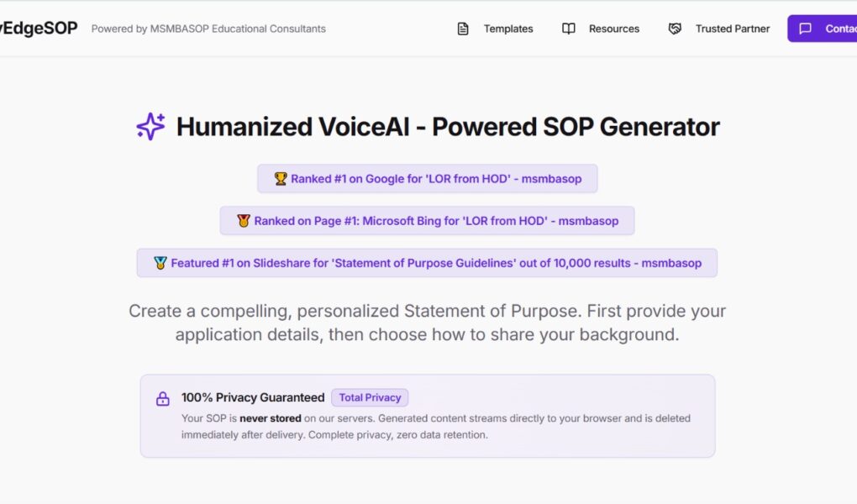Click the padlock icon in privacy box
The image size is (857, 504).
(x=163, y=399)
